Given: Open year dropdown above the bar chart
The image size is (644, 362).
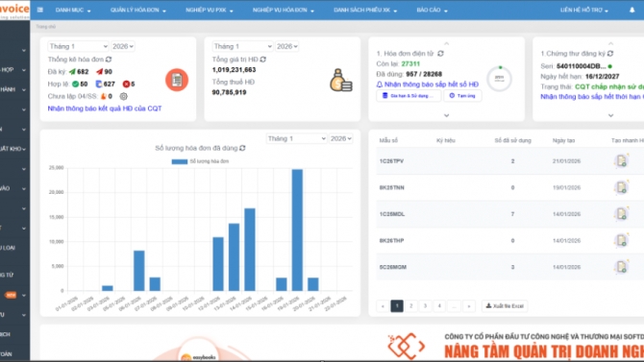Looking at the screenshot, I should point(341,138).
